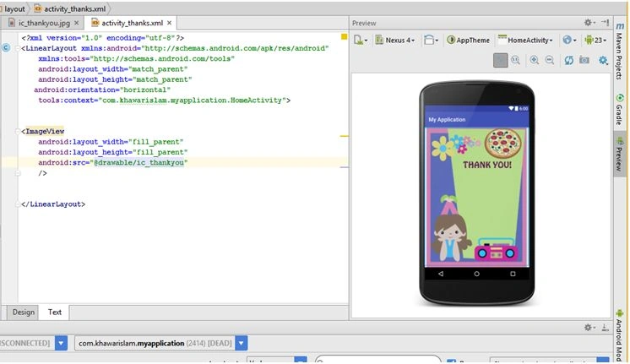Click the AppTheme theme button
The height and width of the screenshot is (364, 630).
click(469, 40)
